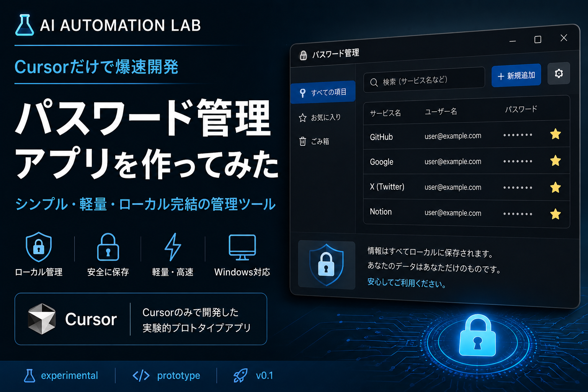Click masked password dots in Notion row
This screenshot has width=588, height=392.
tap(518, 214)
